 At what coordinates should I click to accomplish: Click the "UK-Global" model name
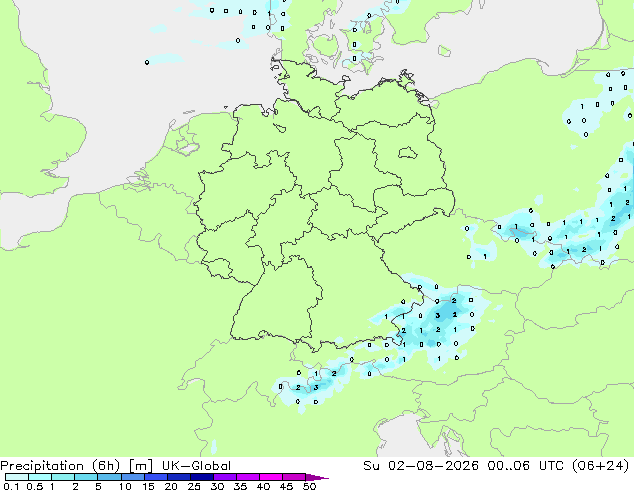pyautogui.click(x=196, y=466)
